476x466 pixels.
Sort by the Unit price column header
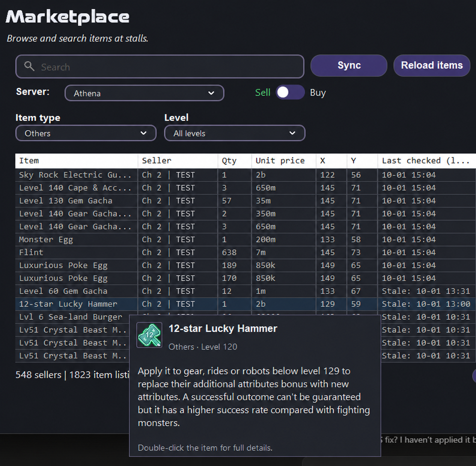(x=284, y=161)
